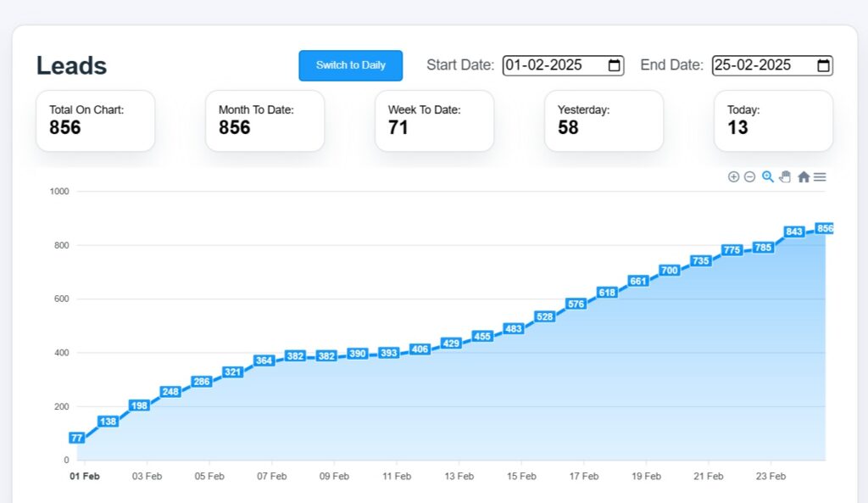Click the Week To Date card
The width and height of the screenshot is (868, 503).
point(434,120)
